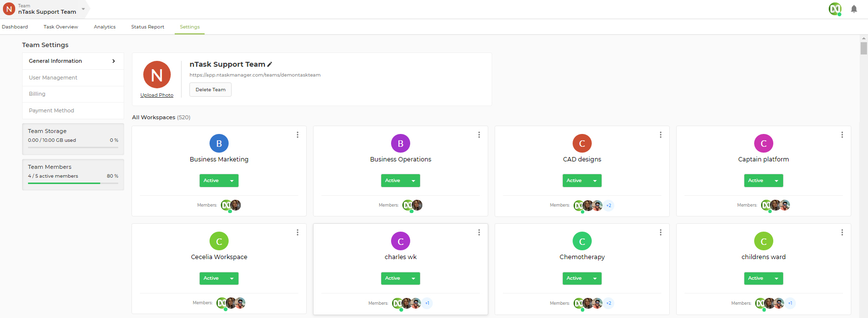The width and height of the screenshot is (868, 318).
Task: Click the +2 members badge on CAD designs
Action: pyautogui.click(x=608, y=206)
